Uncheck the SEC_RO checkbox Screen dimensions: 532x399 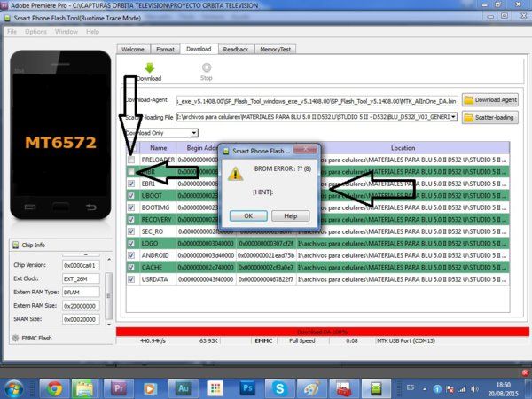click(131, 231)
